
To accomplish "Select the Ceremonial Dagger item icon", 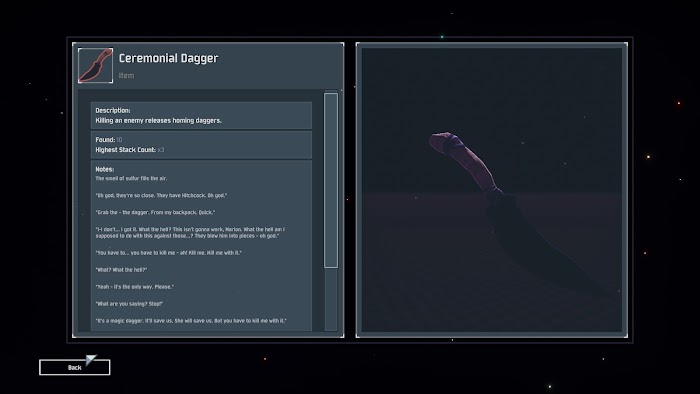I will (96, 66).
